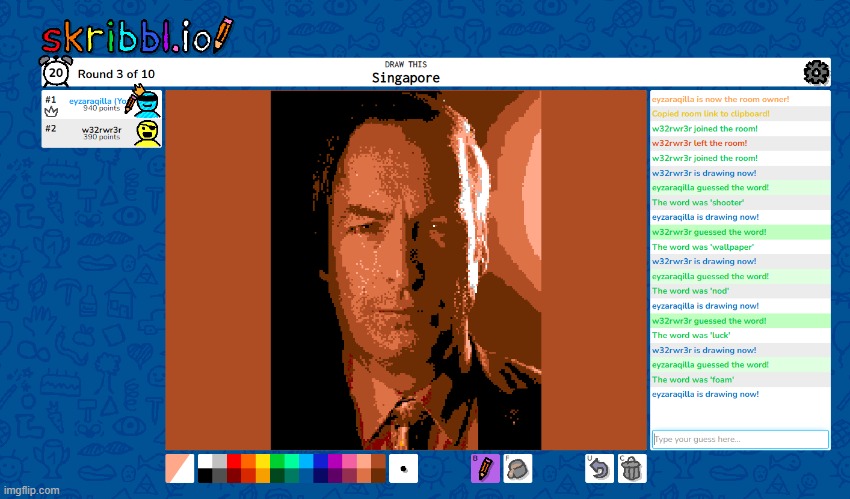Viewport: 850px width, 499px height.
Task: Click eyzaraqilla's blue avatar
Action: (x=147, y=103)
